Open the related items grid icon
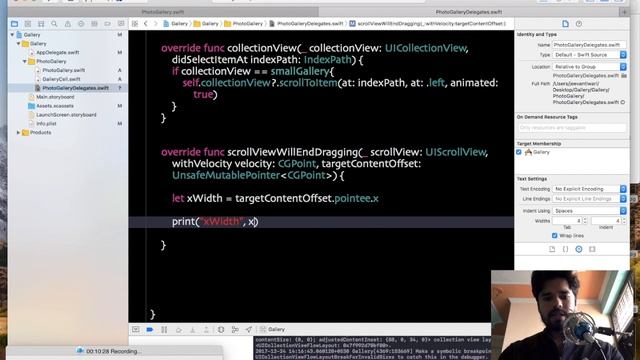This screenshot has height=360, width=640. click(x=135, y=24)
